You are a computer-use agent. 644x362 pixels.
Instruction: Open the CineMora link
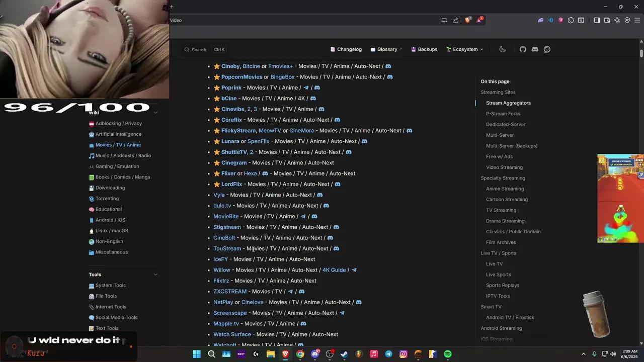click(x=301, y=131)
